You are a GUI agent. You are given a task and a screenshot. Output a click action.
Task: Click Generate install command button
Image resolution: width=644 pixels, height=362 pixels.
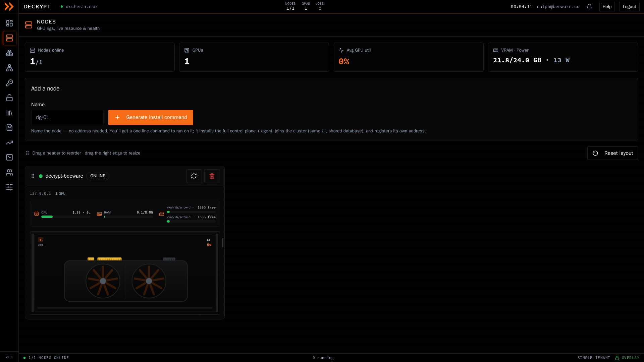(x=151, y=117)
